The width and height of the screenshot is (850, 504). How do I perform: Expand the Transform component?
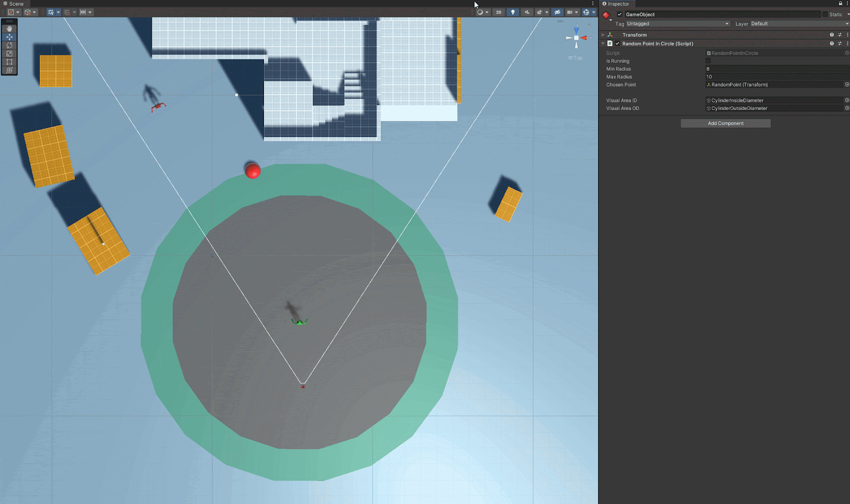(603, 35)
